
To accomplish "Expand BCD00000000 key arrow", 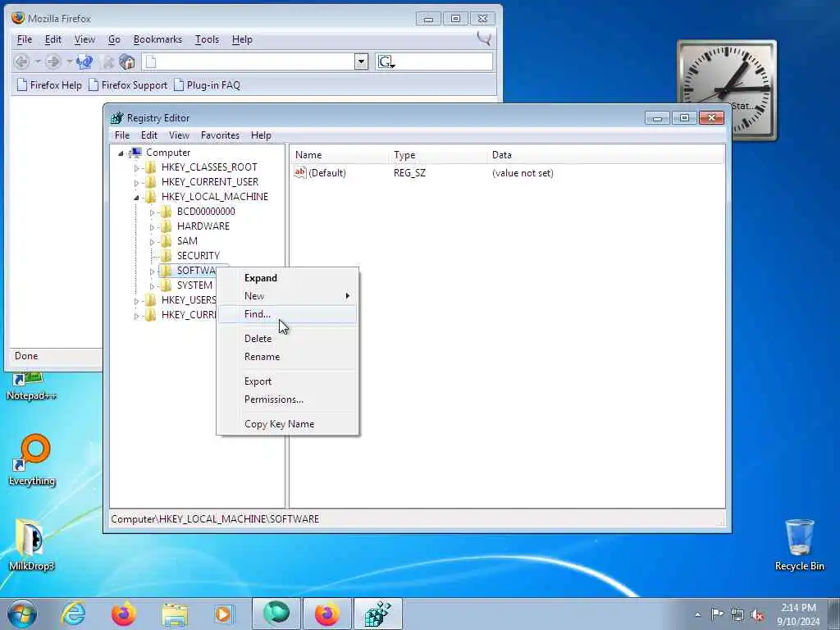I will point(152,212).
